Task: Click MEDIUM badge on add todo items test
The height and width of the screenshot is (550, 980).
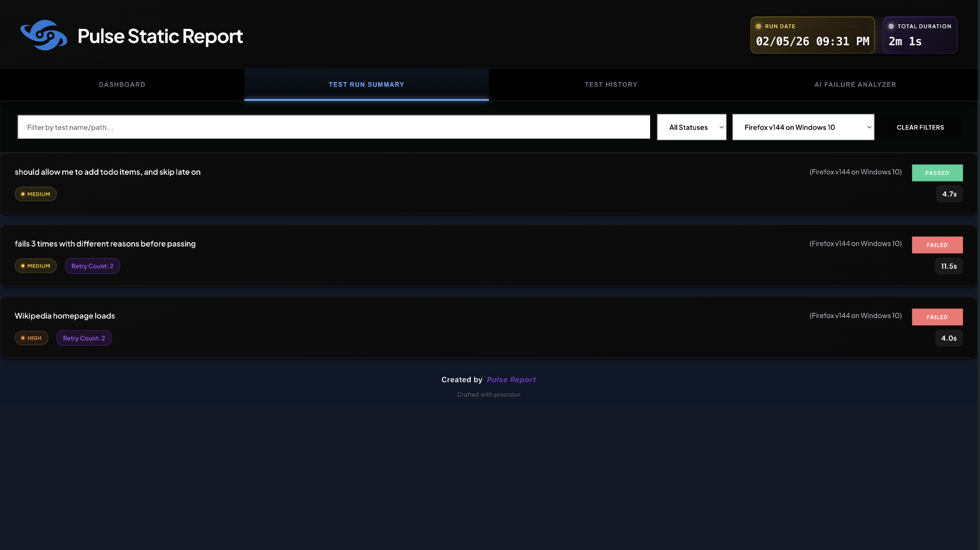Action: click(x=36, y=194)
